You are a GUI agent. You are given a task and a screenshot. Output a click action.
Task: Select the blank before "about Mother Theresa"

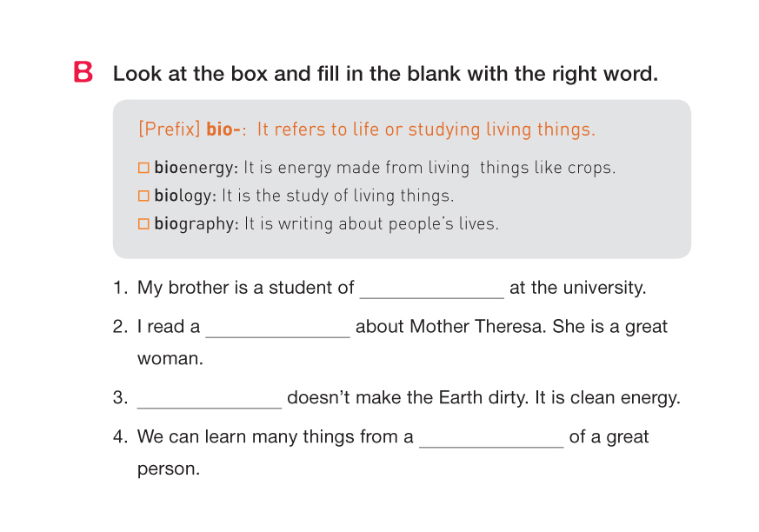(x=277, y=329)
